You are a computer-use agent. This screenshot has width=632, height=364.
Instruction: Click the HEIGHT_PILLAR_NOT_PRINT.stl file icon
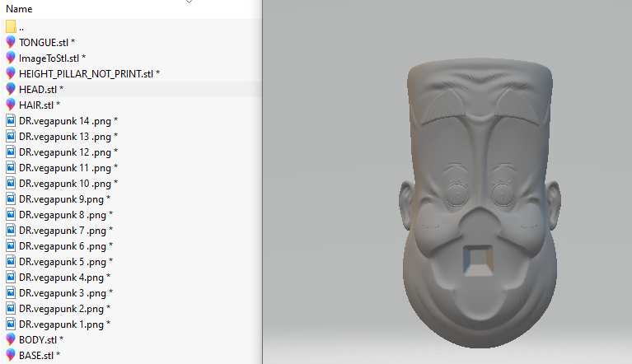coord(11,73)
